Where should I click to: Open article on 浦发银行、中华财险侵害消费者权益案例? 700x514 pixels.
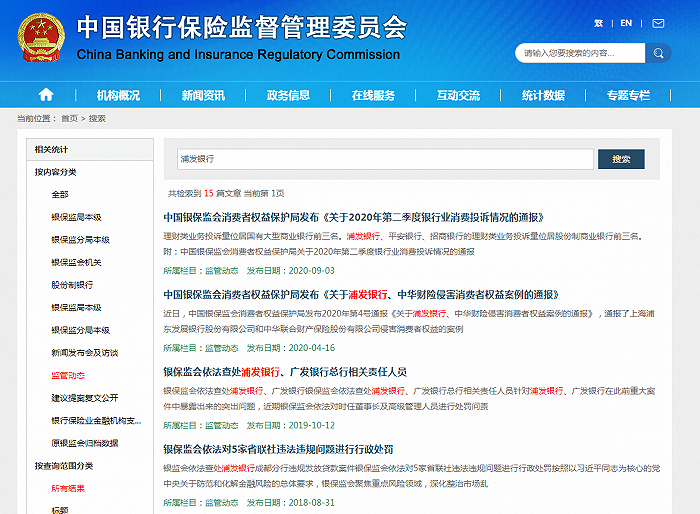coord(361,295)
